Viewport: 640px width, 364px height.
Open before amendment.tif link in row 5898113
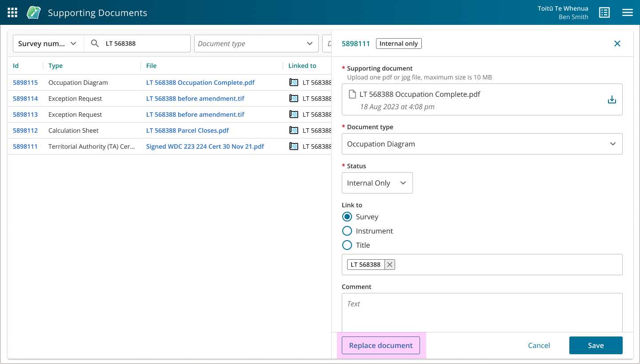(x=195, y=115)
